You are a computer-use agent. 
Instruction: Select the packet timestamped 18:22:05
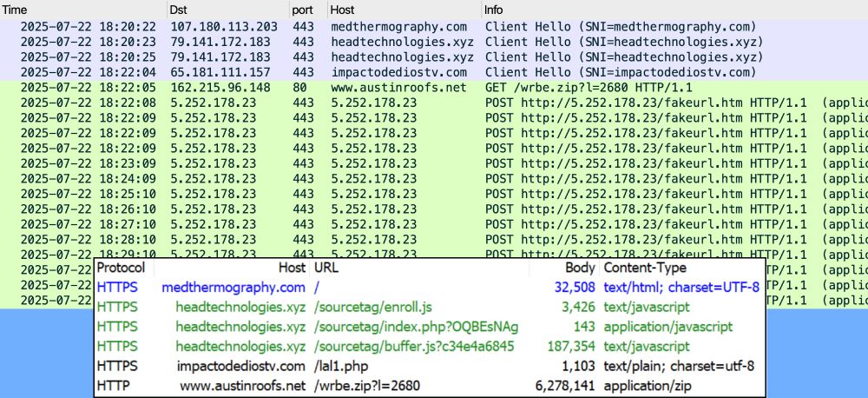click(x=434, y=88)
